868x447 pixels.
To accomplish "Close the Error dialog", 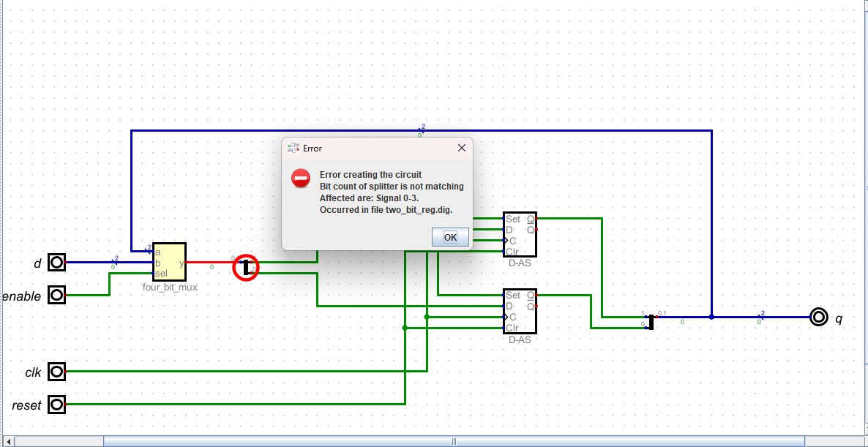I will pos(462,148).
